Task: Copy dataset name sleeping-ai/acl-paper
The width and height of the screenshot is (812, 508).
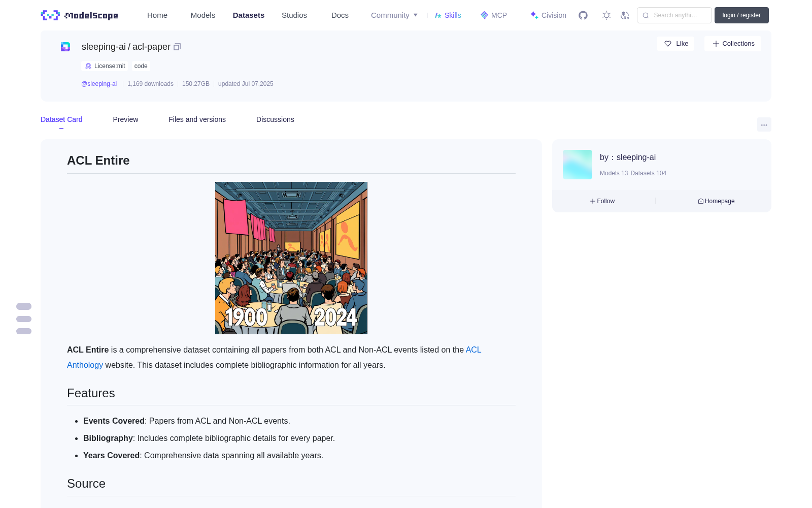Action: pos(177,47)
